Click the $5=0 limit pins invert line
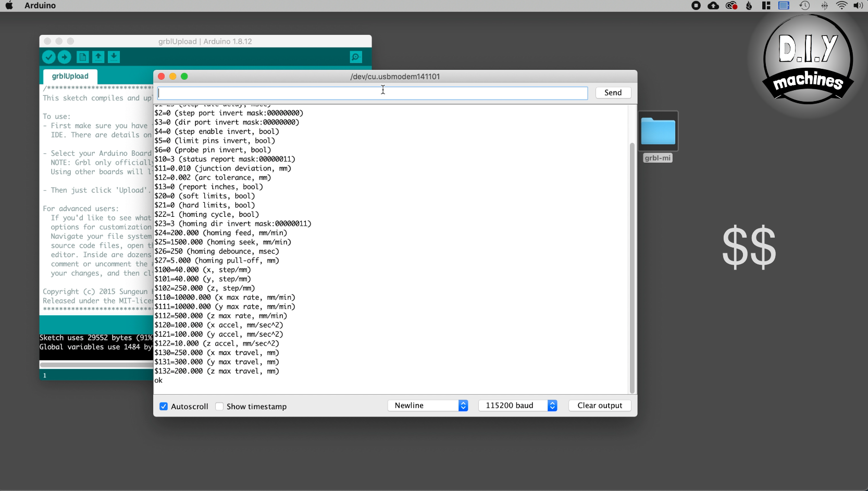868x491 pixels. pos(215,141)
